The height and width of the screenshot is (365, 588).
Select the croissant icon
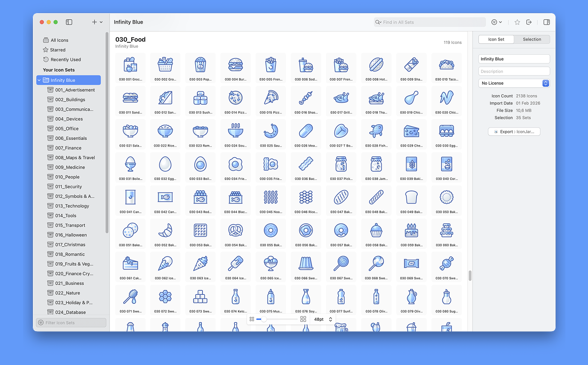coord(165,230)
